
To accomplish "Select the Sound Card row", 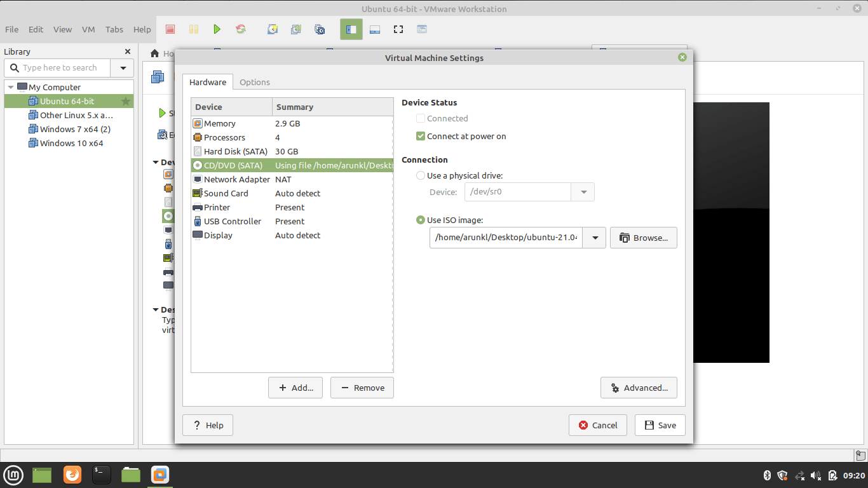I will click(x=292, y=193).
